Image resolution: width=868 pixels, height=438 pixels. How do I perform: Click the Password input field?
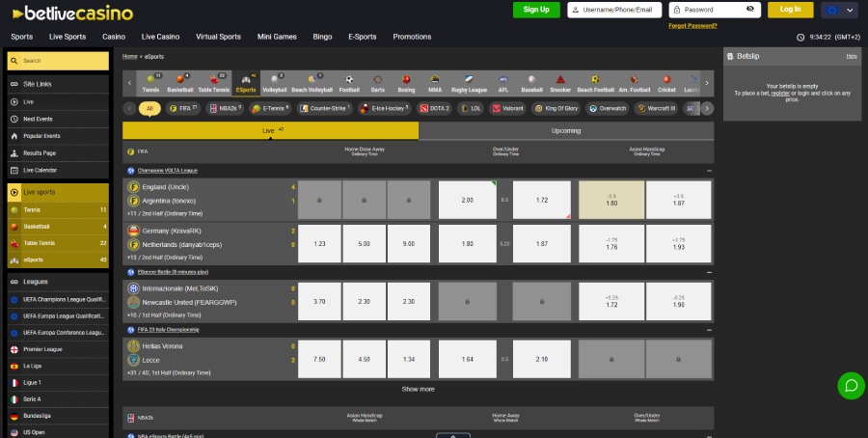pyautogui.click(x=715, y=10)
